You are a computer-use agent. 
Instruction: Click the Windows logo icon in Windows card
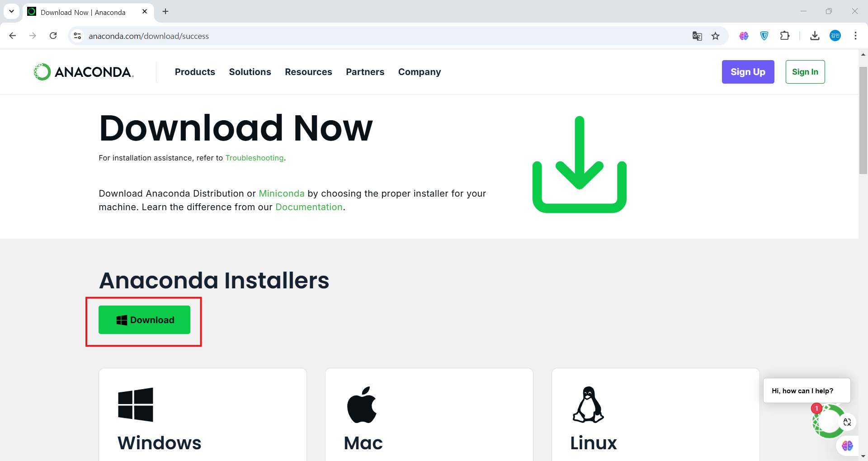coord(136,405)
